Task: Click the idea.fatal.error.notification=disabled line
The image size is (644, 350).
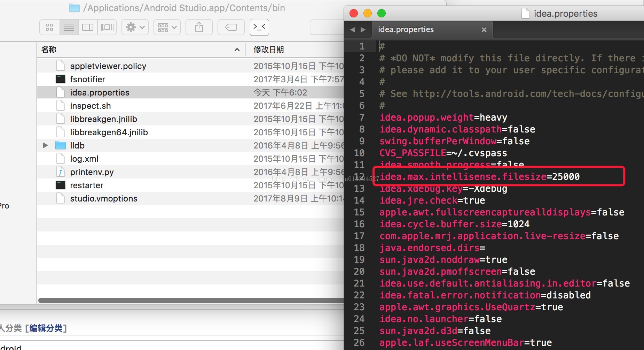Action: pyautogui.click(x=485, y=295)
